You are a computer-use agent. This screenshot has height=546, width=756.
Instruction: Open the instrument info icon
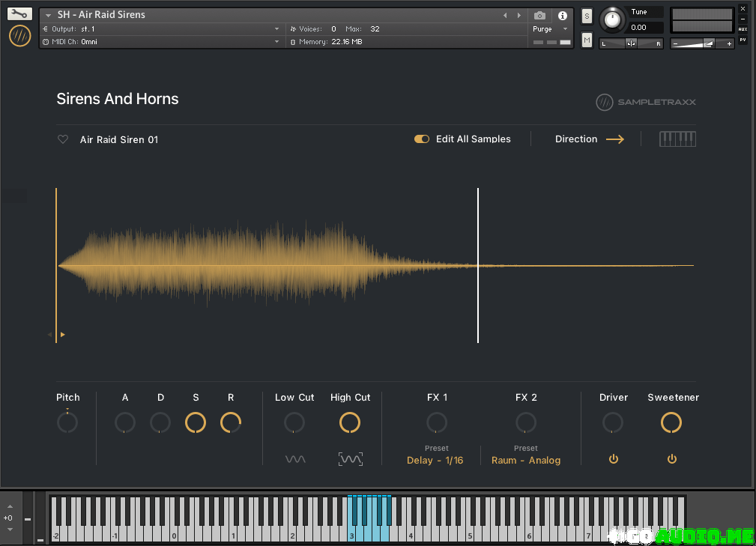(562, 15)
